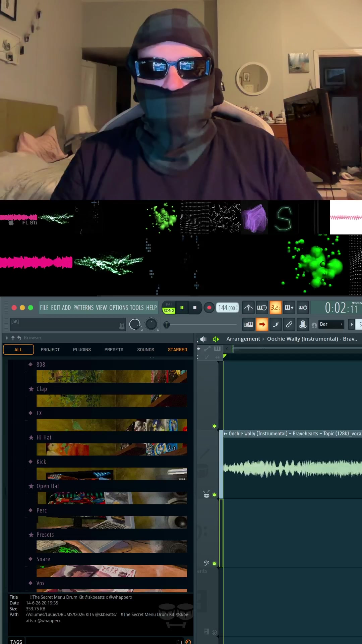
Task: Select the PRESETS browser tab
Action: pyautogui.click(x=114, y=350)
